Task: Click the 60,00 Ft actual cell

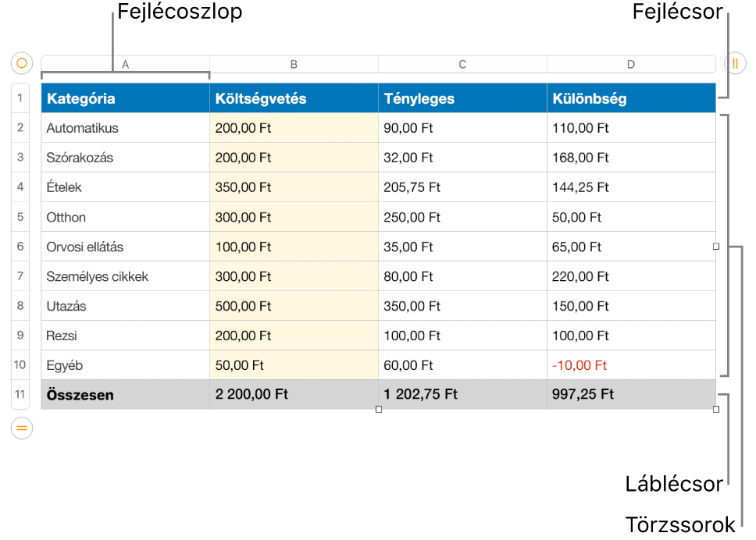Action: tap(463, 365)
